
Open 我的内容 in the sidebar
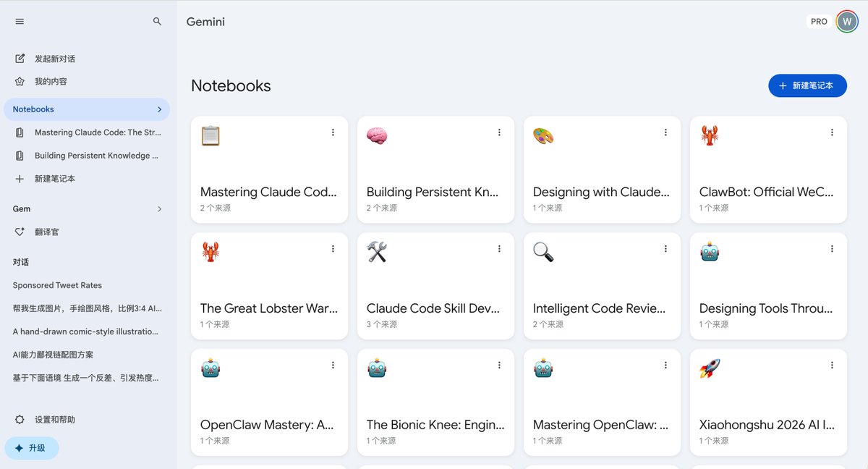(51, 82)
